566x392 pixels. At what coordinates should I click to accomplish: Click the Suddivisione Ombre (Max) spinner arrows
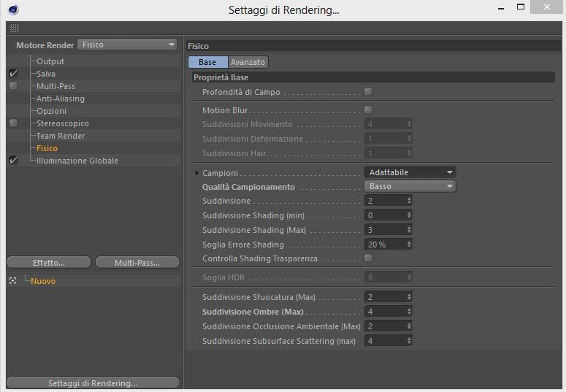click(409, 312)
